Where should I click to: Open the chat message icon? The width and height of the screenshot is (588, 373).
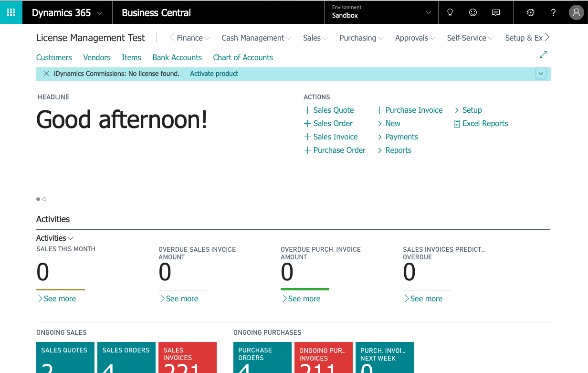(x=496, y=13)
